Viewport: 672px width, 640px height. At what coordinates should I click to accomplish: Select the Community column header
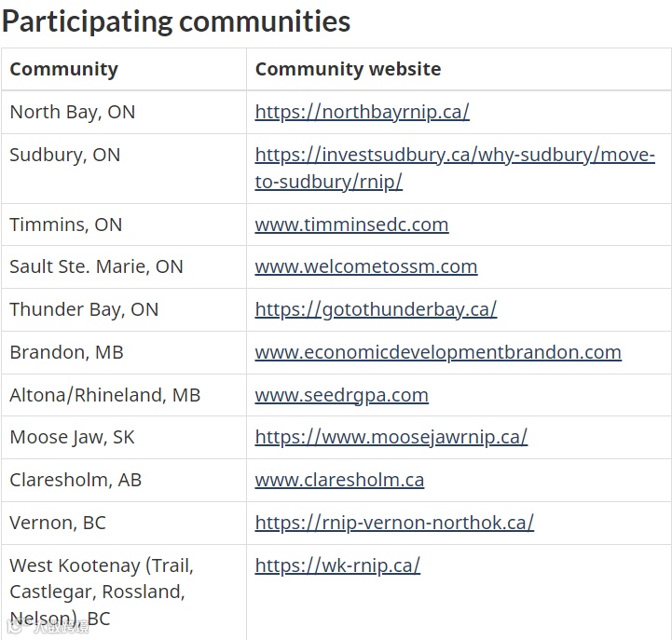coord(63,69)
